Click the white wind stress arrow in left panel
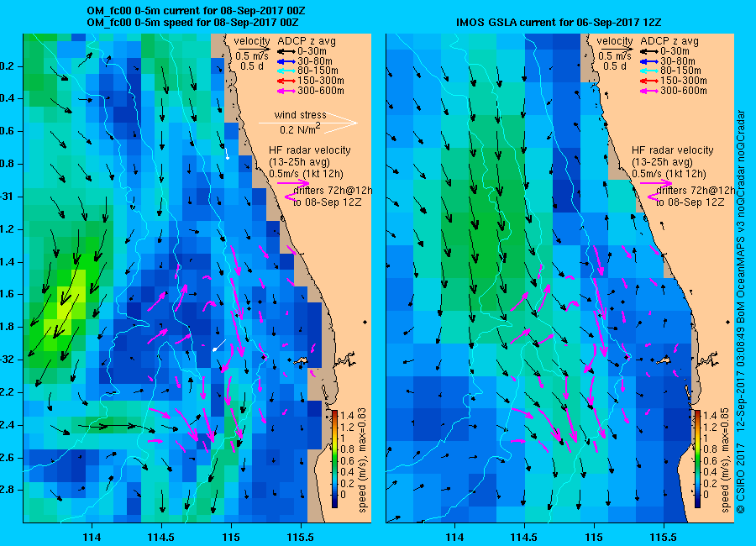Screen dimensions: 756x546 [308, 123]
